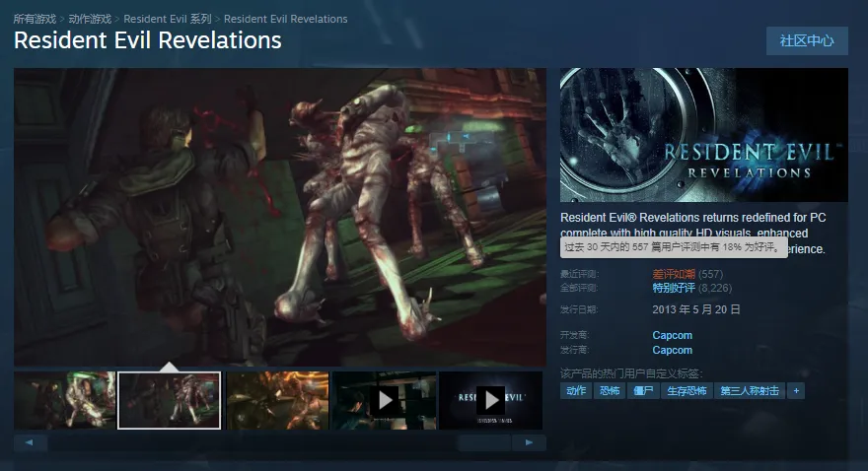Open the Resident Evil 系列 breadcrumb
Image resolution: width=868 pixels, height=471 pixels.
167,19
